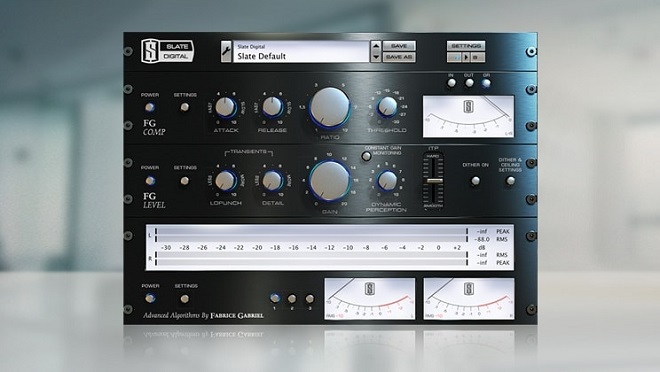This screenshot has height=372, width=660.
Task: Click the right channel RMS VU meter
Action: [469, 298]
